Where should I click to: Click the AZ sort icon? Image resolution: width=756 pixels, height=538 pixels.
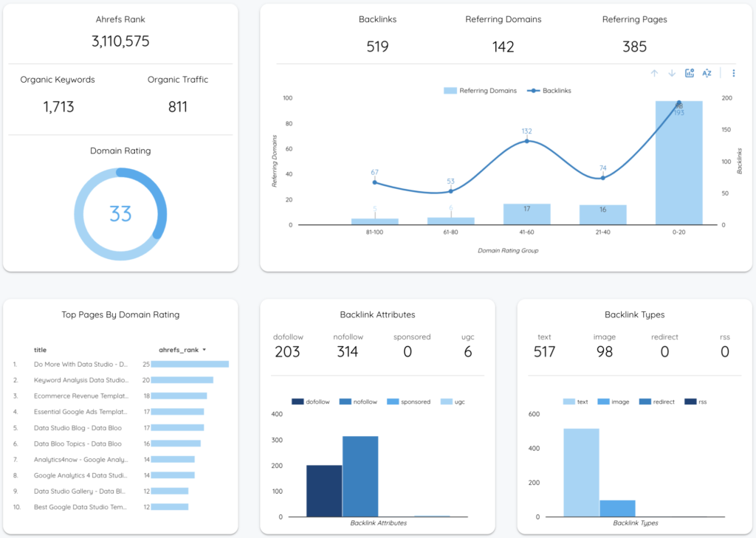coord(707,73)
